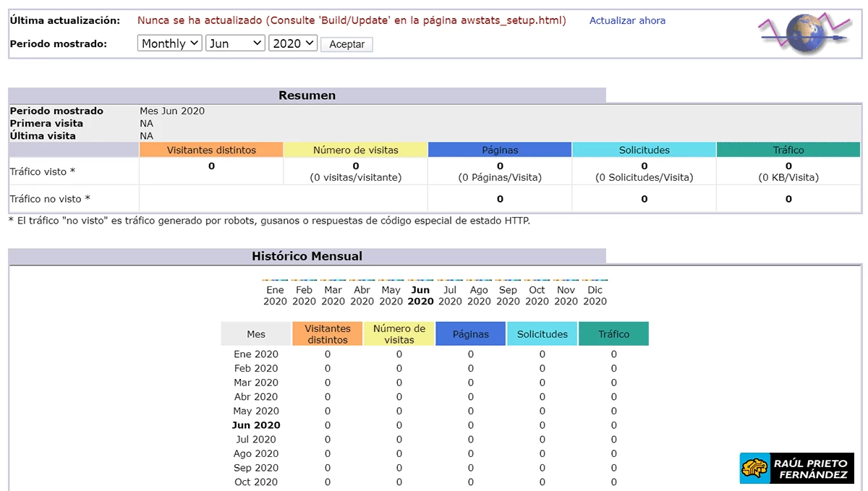The image size is (868, 491).
Task: Click the cyan Solicitudes summary header
Action: click(x=644, y=150)
